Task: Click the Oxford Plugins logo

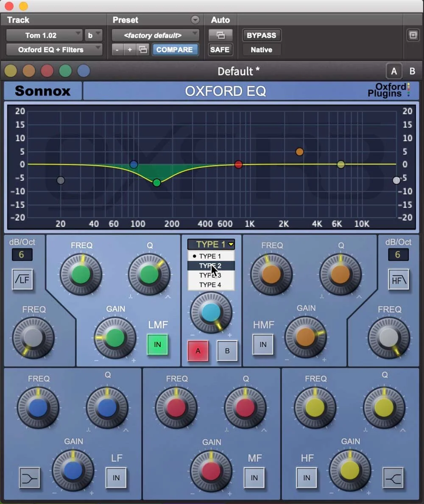Action: pos(388,90)
